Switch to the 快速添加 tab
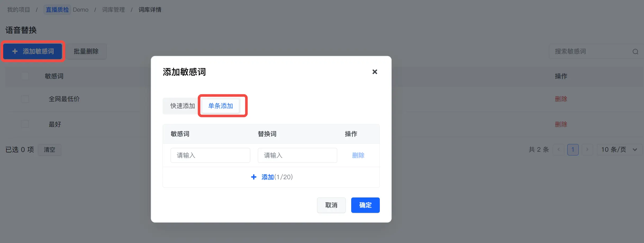The width and height of the screenshot is (644, 243). (x=182, y=106)
